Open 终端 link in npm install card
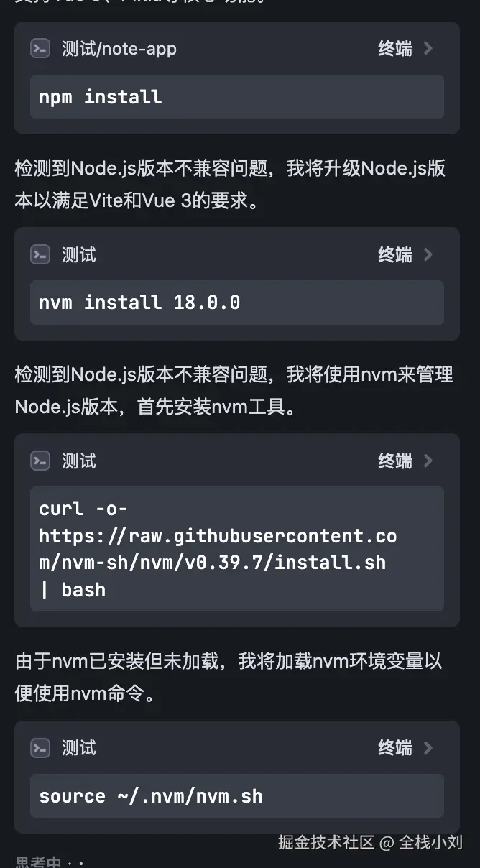 [395, 48]
